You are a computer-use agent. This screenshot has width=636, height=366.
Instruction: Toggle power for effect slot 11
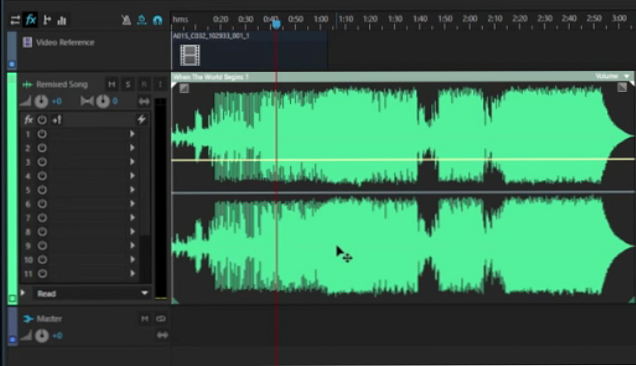42,274
